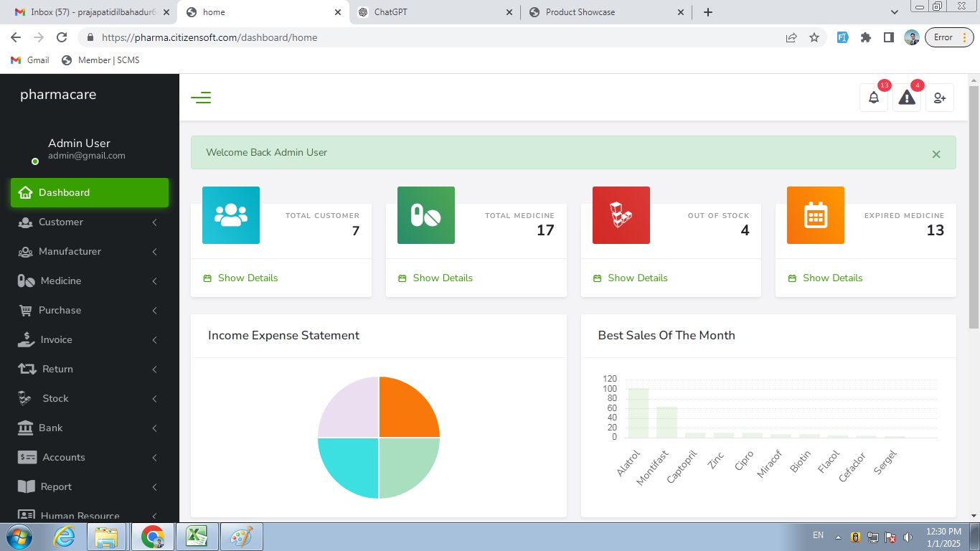Dismiss the Welcome Back alert banner
This screenshot has height=551, width=980.
point(936,154)
